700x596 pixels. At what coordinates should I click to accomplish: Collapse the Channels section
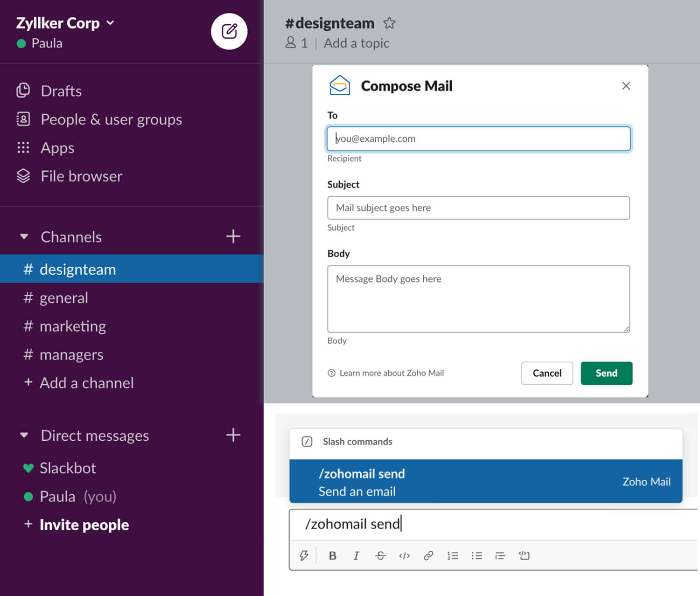tap(24, 237)
